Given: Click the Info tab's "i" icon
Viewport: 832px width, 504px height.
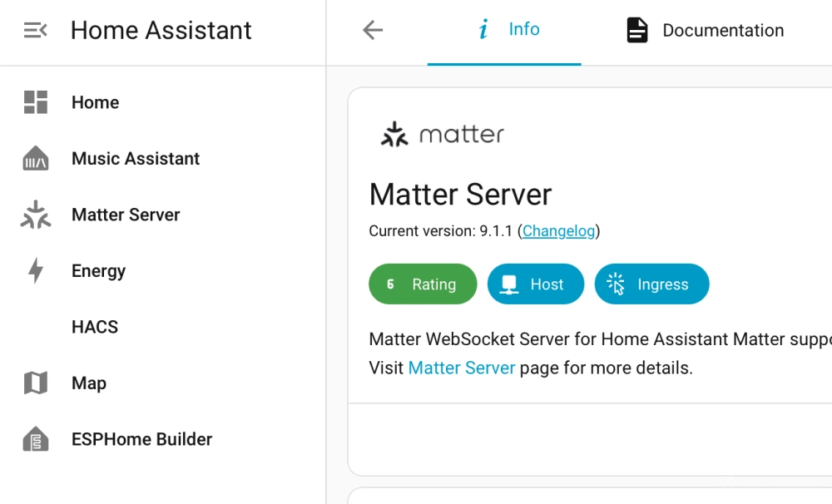Looking at the screenshot, I should tap(483, 29).
